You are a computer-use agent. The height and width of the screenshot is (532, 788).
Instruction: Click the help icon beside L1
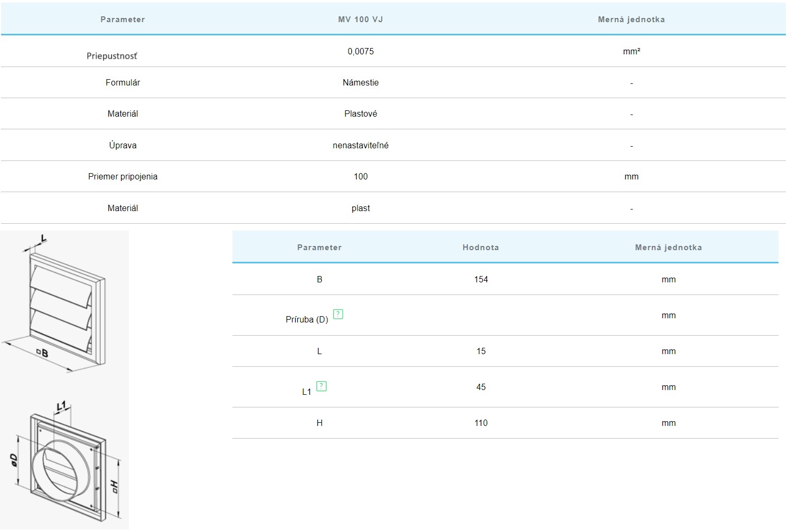321,386
